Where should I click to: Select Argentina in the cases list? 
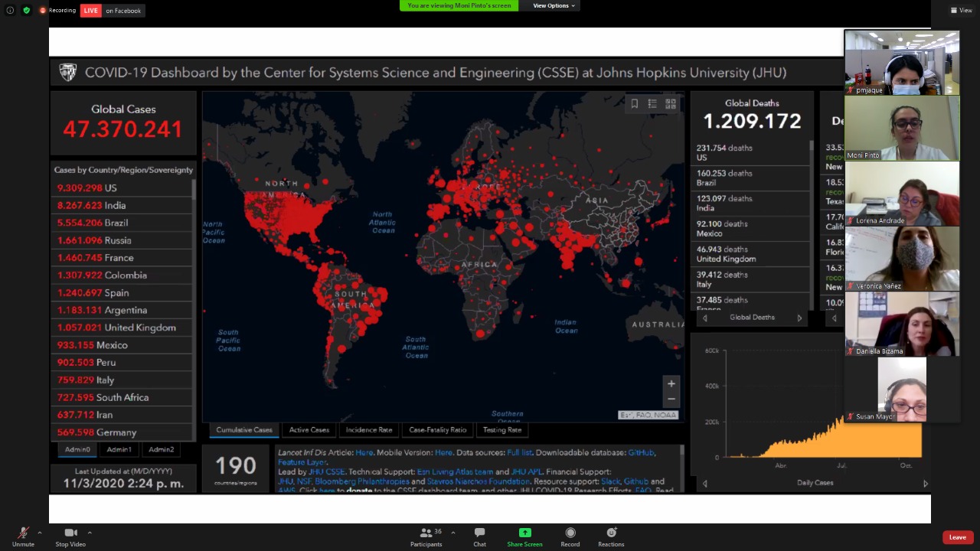122,310
